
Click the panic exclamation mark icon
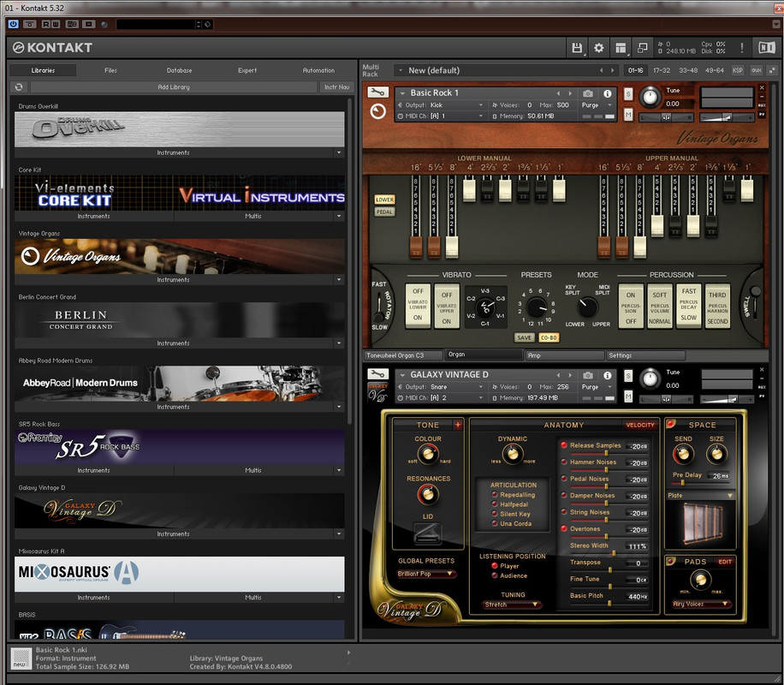coord(741,48)
